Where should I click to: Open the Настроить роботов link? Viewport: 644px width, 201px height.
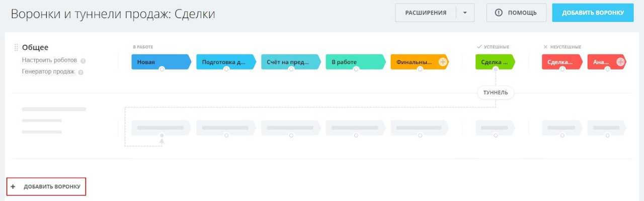(x=49, y=60)
